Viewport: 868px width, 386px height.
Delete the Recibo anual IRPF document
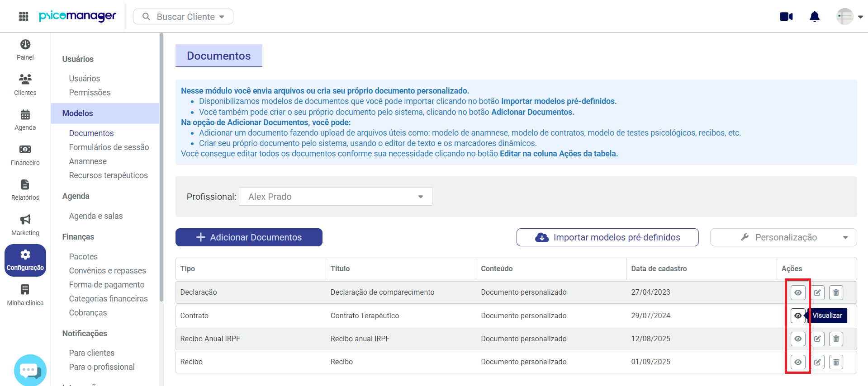pyautogui.click(x=836, y=339)
